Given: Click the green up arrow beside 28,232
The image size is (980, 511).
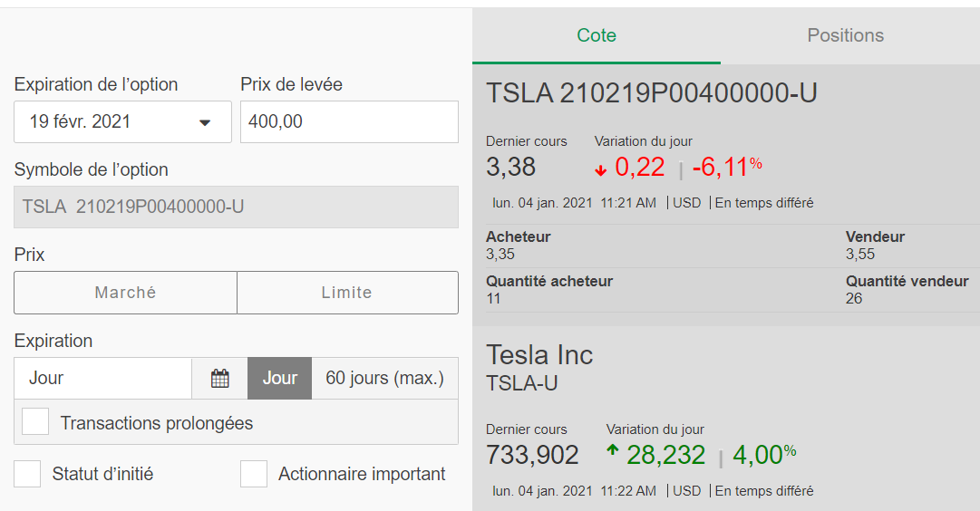Looking at the screenshot, I should (x=613, y=449).
